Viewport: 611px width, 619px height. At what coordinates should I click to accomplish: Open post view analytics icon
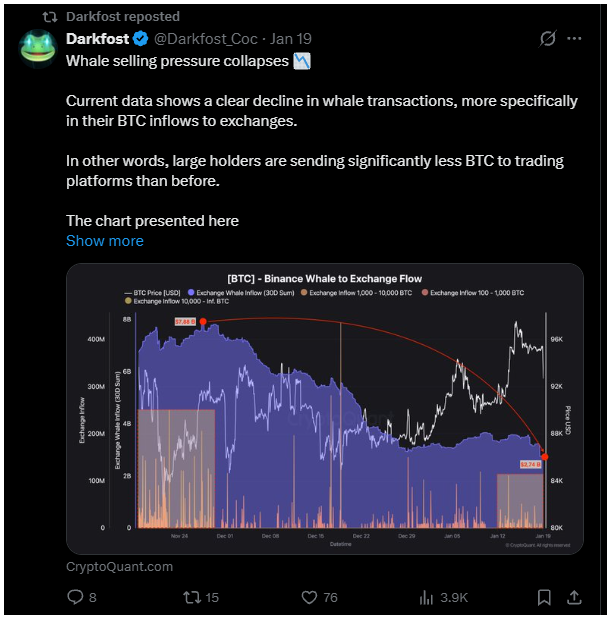coord(428,597)
